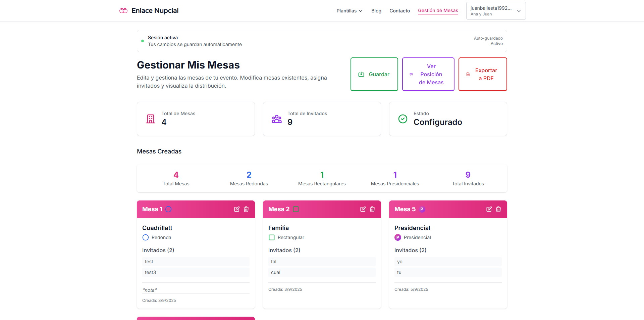Go to the Contacto page
Screen dimensions: 644x320
coord(399,11)
